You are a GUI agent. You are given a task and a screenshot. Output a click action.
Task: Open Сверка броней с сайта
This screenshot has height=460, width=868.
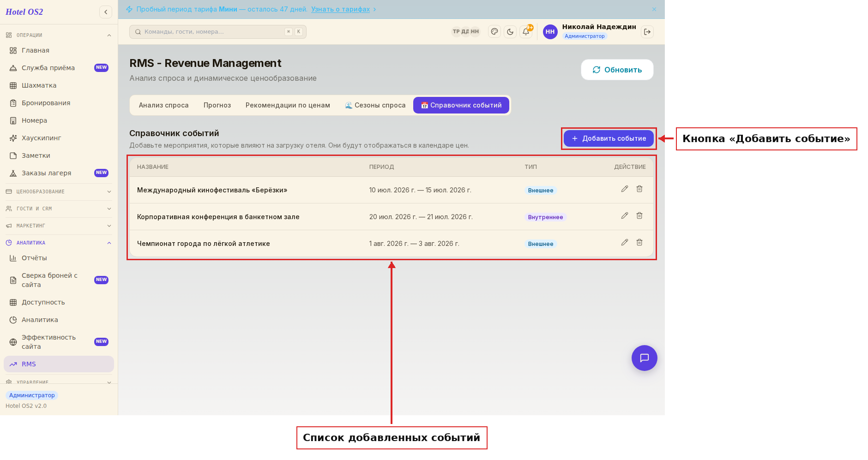[59, 280]
